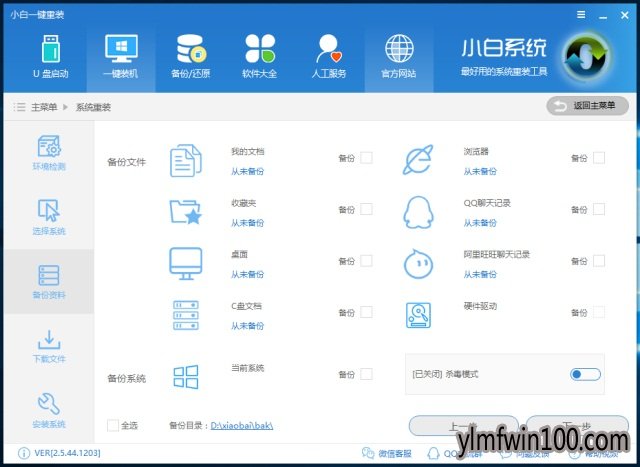Check backup box for 桌面
640x467 pixels.
366,260
